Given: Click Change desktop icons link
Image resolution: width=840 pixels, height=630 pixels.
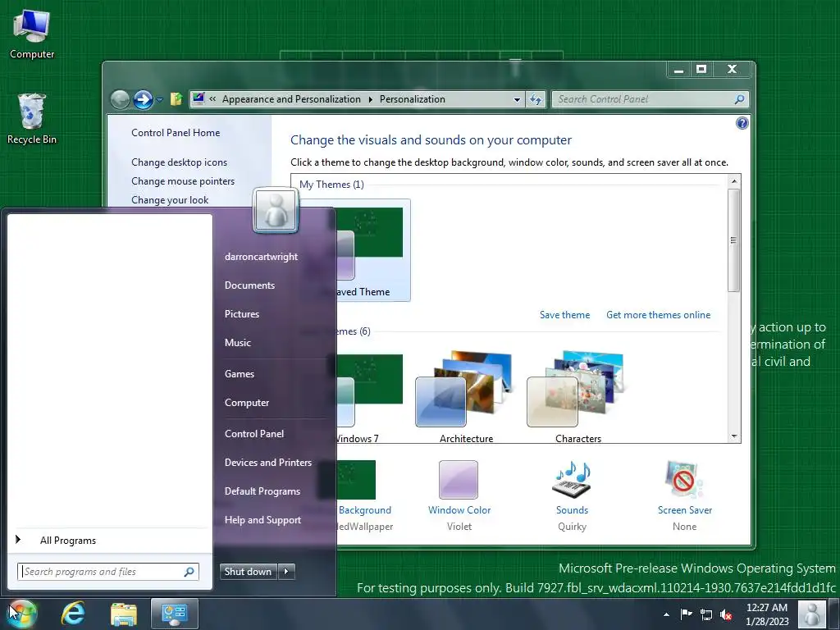Looking at the screenshot, I should point(180,162).
